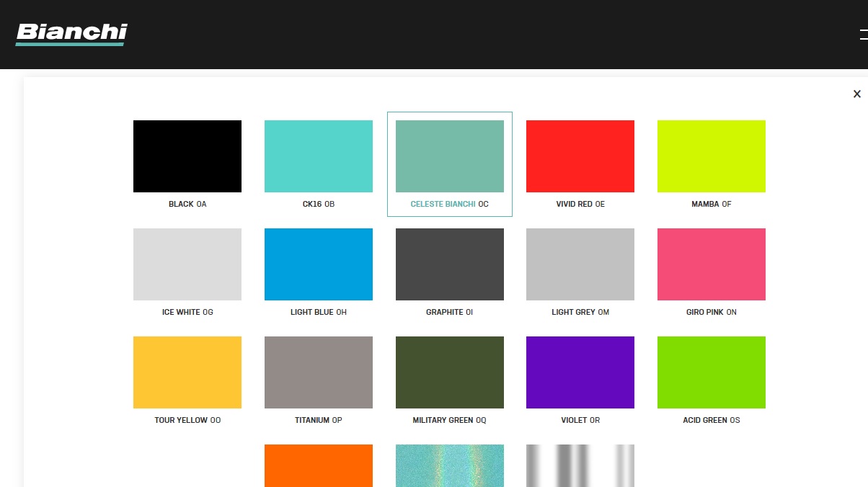868x487 pixels.
Task: Select the Celeste Bianchi 0C swatch
Action: 450,156
